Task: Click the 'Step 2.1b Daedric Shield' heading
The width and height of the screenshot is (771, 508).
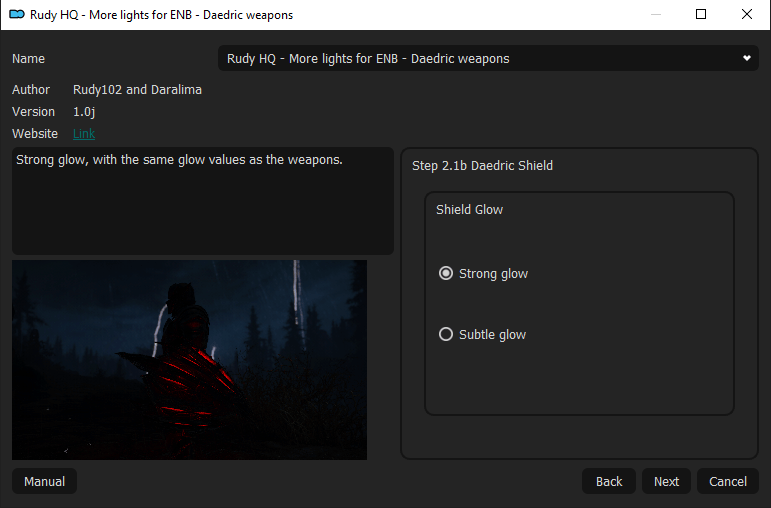Action: (x=482, y=166)
